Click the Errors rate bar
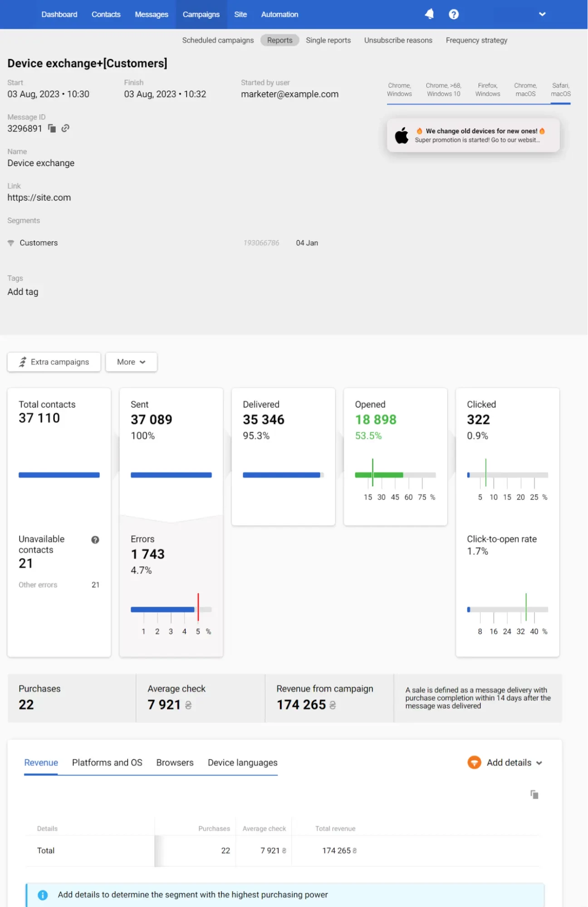 pos(171,609)
